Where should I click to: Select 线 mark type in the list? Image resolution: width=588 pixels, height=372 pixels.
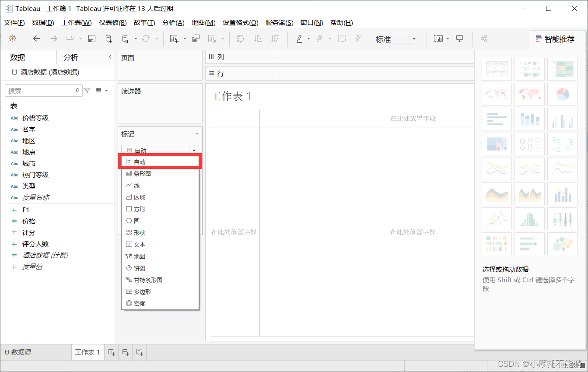160,186
